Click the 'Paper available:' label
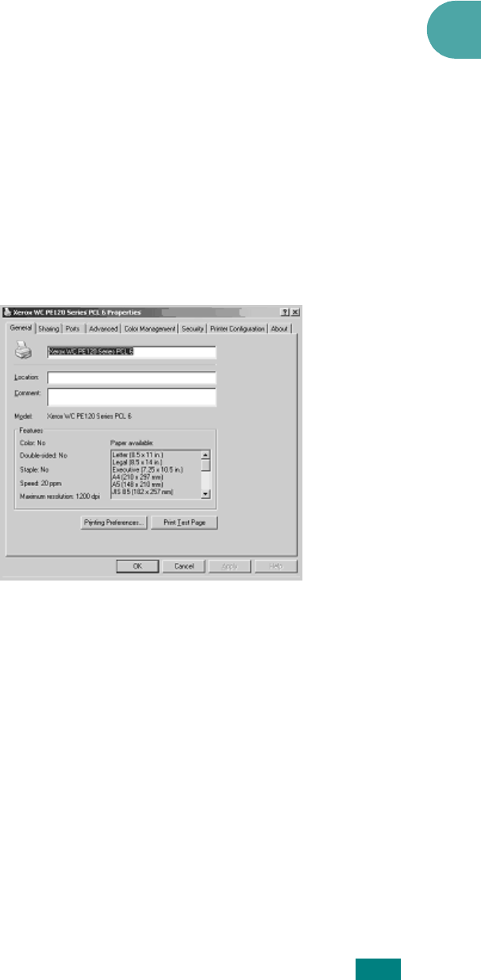Image resolution: width=481 pixels, height=980 pixels. point(131,442)
